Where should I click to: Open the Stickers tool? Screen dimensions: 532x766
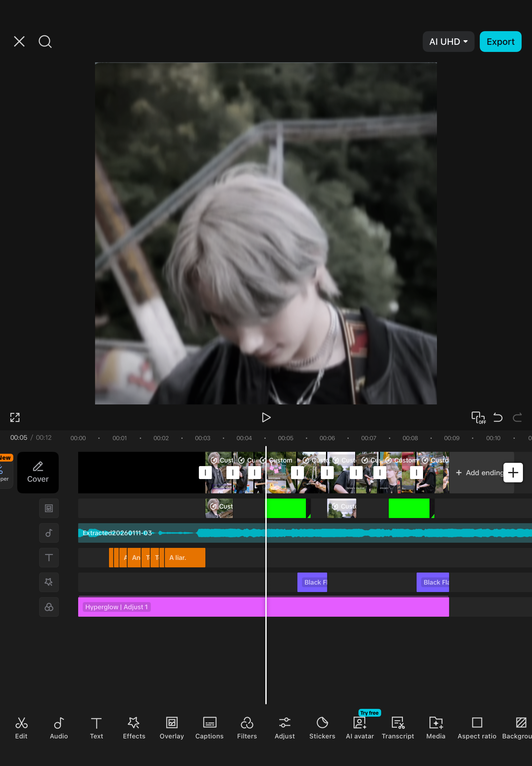click(322, 728)
